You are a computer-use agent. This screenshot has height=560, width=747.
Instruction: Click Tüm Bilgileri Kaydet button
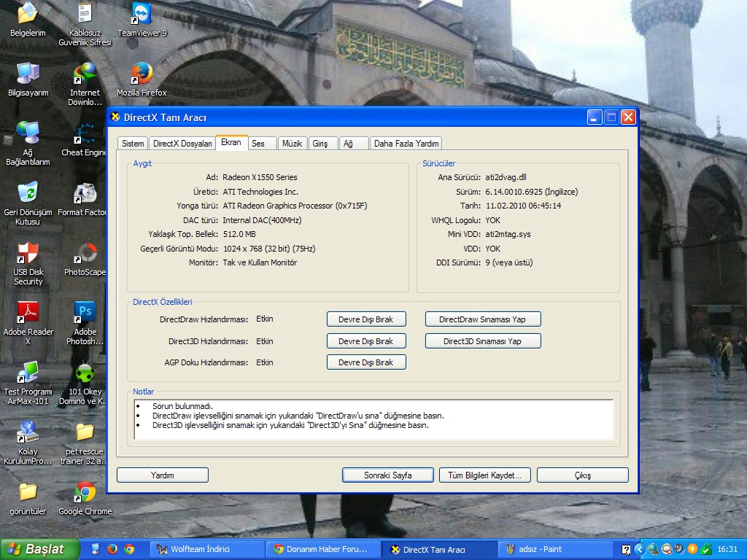(x=484, y=475)
